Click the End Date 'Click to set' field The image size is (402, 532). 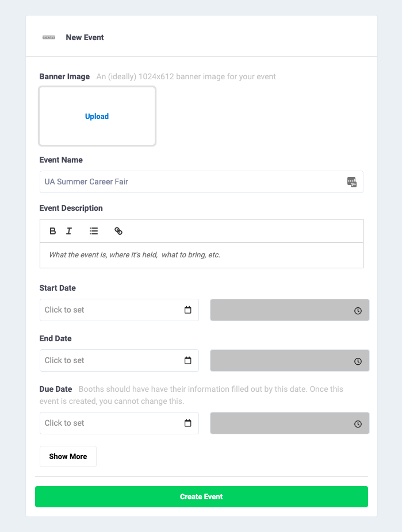109,360
